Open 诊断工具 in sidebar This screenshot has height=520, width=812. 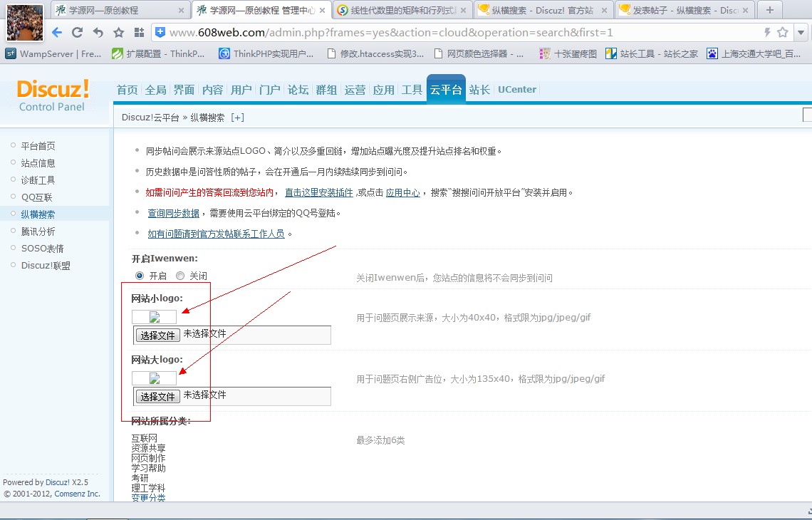(x=38, y=180)
